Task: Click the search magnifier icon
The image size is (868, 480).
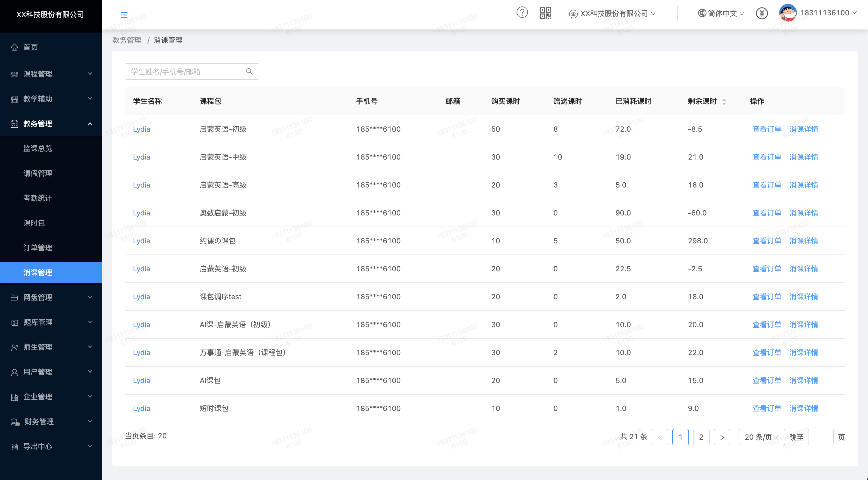Action: click(249, 71)
